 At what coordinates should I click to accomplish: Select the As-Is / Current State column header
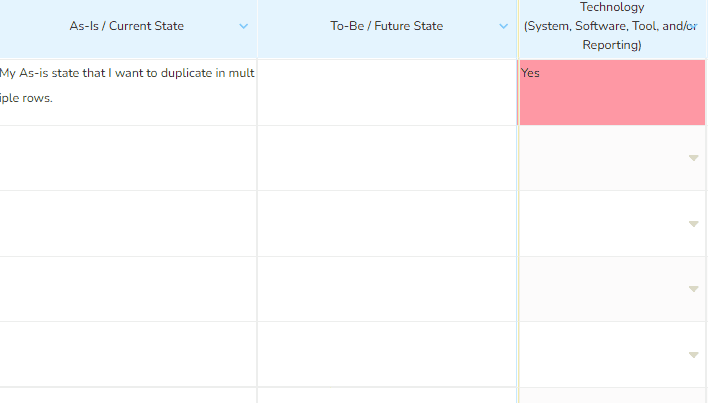pyautogui.click(x=126, y=26)
